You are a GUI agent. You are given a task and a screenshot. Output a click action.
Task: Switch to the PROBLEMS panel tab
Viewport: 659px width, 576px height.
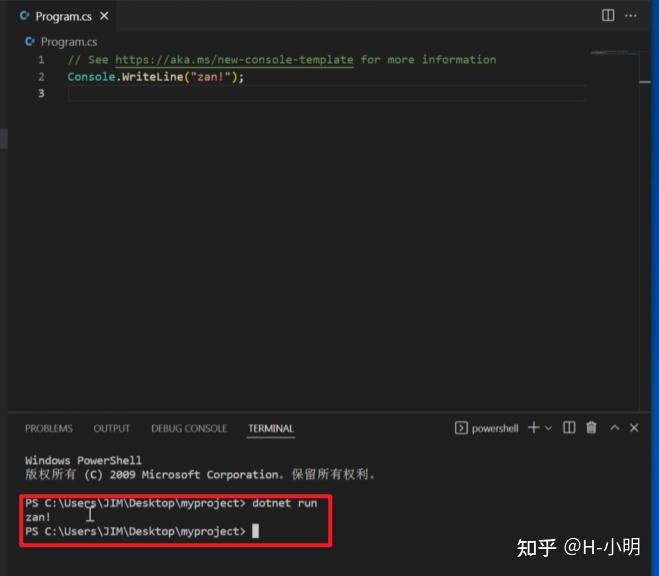pyautogui.click(x=49, y=428)
